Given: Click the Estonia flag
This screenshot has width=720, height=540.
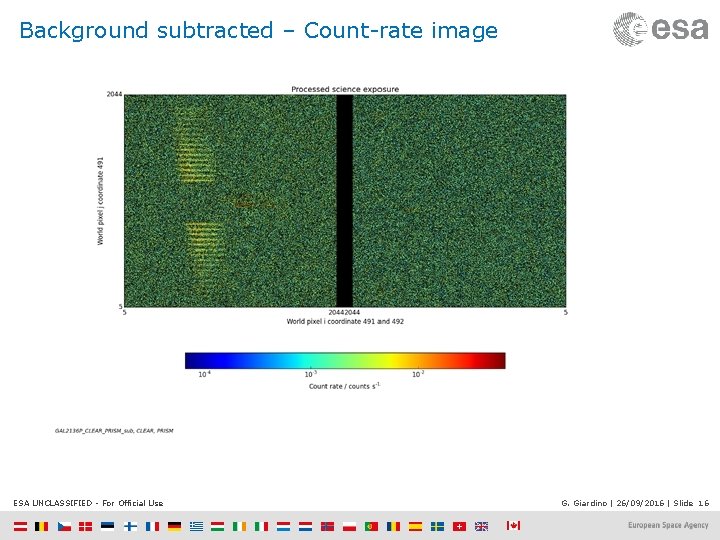Looking at the screenshot, I should [x=107, y=526].
